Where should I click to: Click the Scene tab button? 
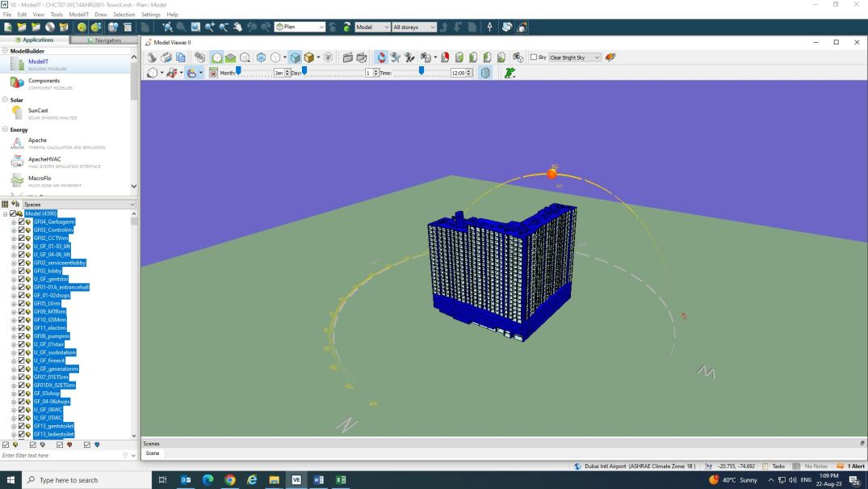(x=153, y=453)
